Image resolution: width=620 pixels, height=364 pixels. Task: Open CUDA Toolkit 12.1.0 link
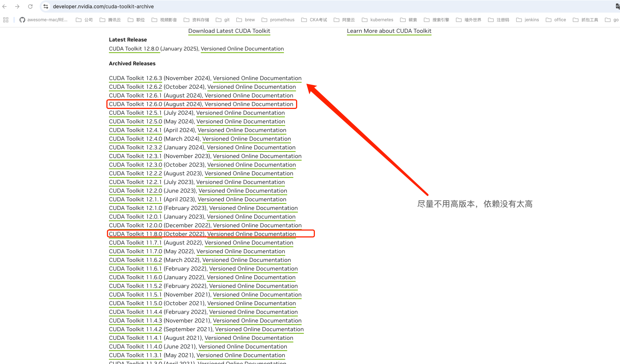[x=136, y=208]
